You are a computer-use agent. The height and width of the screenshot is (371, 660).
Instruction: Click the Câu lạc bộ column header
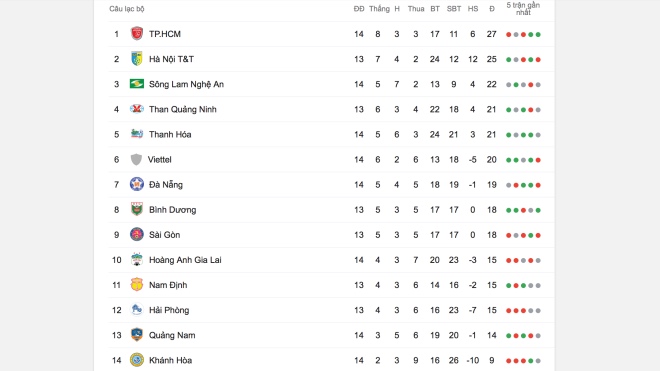click(127, 9)
